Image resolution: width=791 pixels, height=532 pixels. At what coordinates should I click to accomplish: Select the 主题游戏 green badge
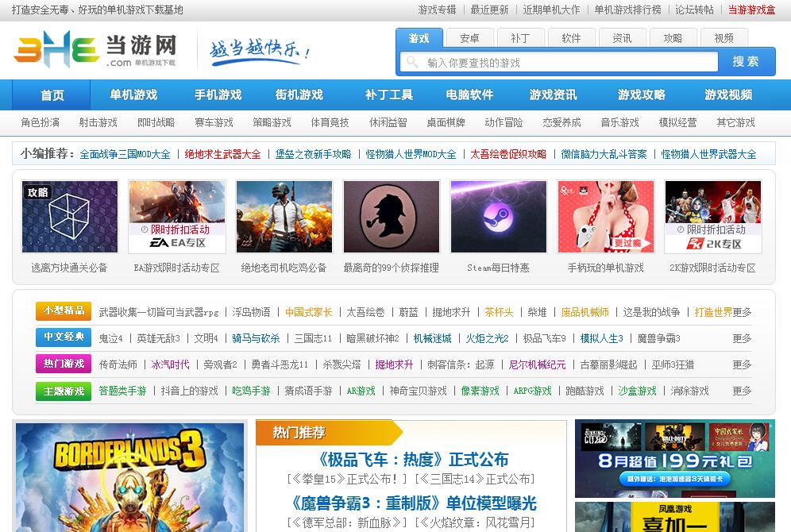[x=64, y=391]
